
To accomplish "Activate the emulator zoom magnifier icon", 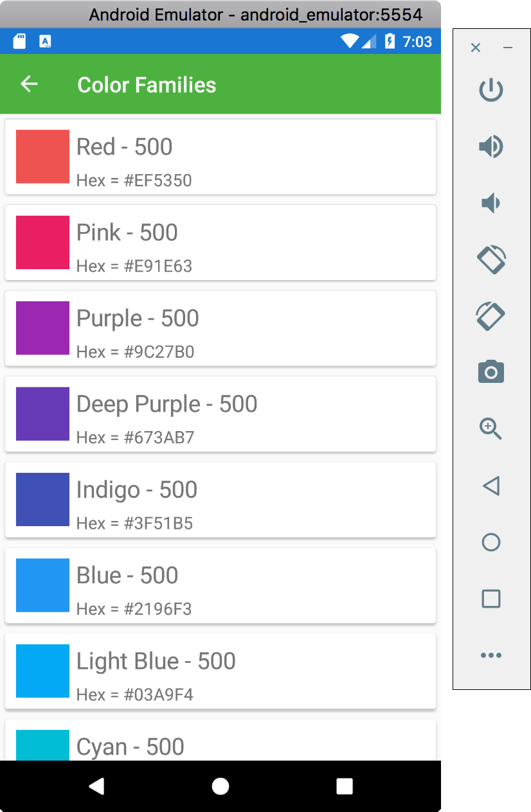I will pyautogui.click(x=491, y=428).
